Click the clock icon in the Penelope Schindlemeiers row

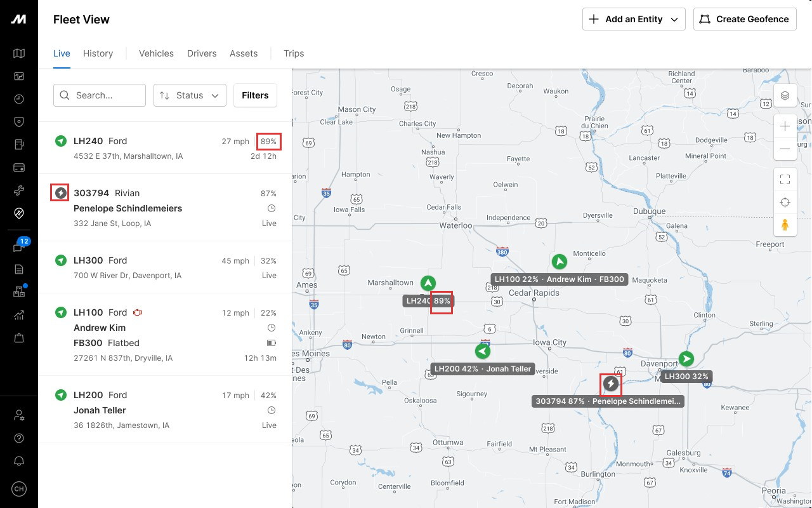coord(272,208)
